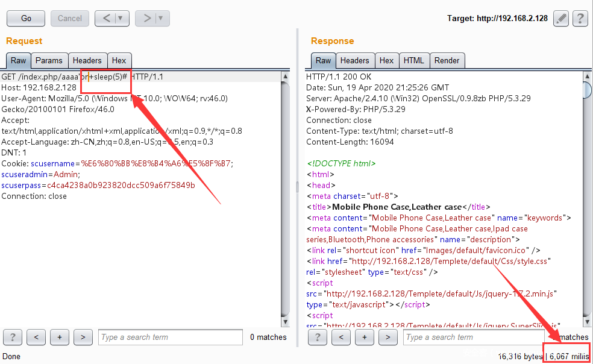Click the plus button in response search
This screenshot has height=364, width=593.
(x=364, y=337)
